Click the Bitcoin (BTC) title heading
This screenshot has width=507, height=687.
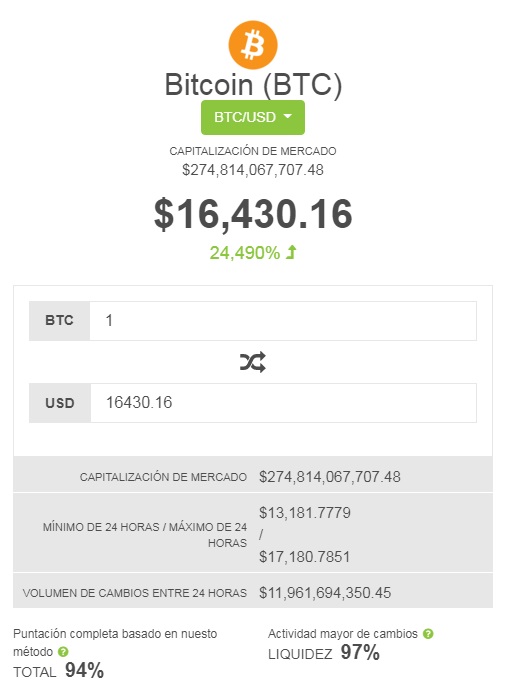253,85
